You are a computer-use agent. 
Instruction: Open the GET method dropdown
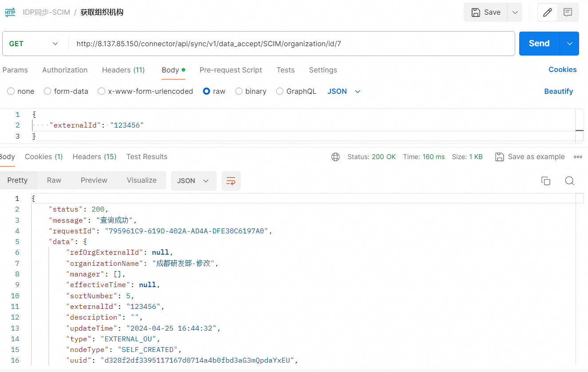[34, 44]
